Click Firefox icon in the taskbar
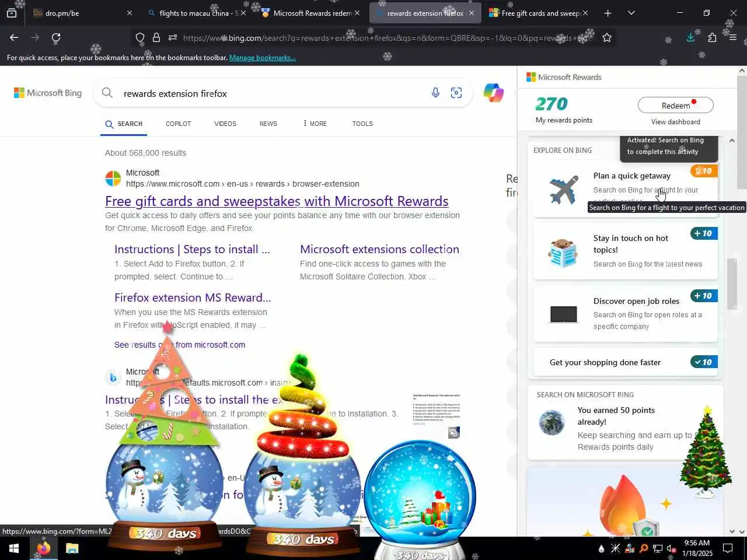The image size is (747, 560). (x=43, y=548)
